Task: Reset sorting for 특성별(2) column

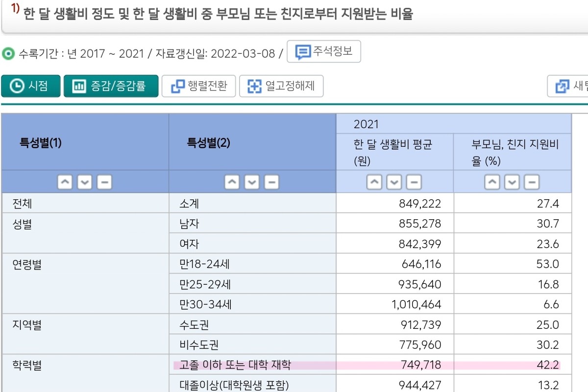Action: coord(271,182)
